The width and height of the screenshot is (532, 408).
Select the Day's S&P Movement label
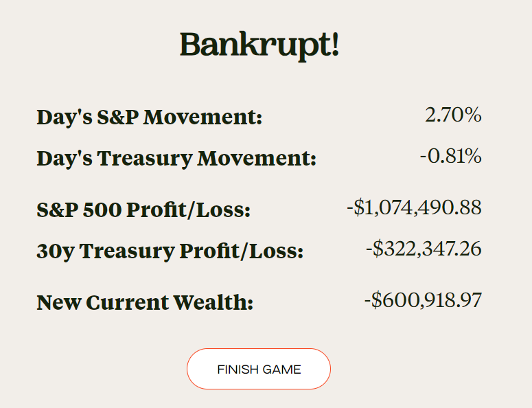tap(149, 117)
